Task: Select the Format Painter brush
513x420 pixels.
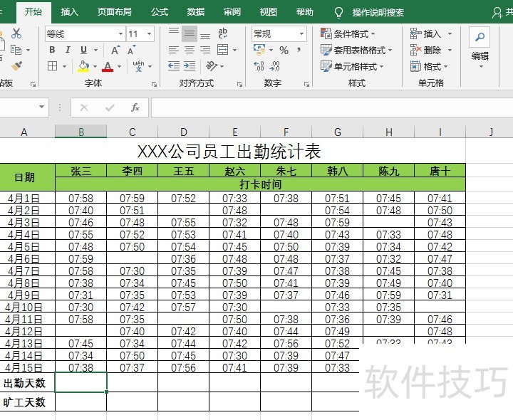Action: pyautogui.click(x=16, y=66)
